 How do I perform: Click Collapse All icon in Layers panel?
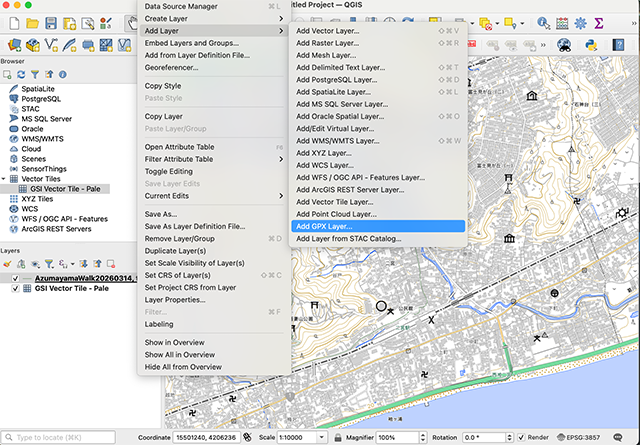pyautogui.click(x=97, y=264)
